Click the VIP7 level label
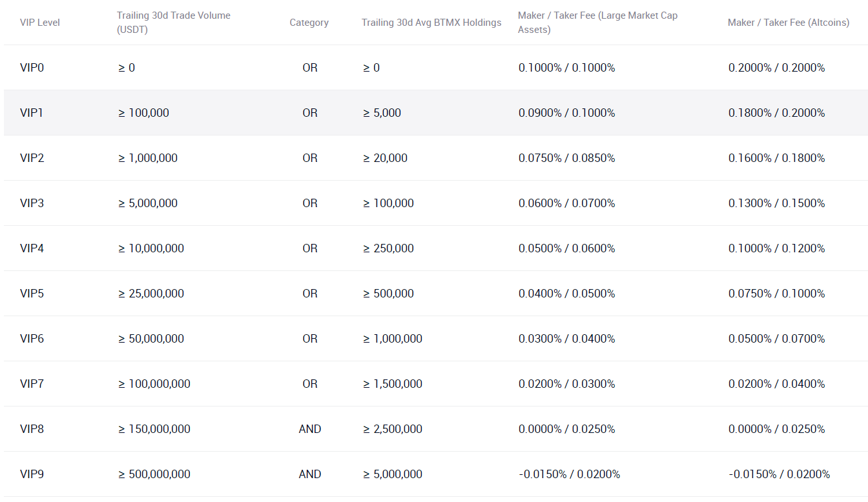The height and width of the screenshot is (502, 868). 32,384
